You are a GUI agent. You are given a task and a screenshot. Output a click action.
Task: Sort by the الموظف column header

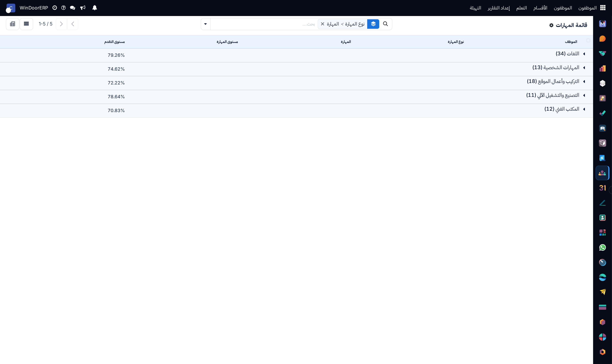[571, 42]
